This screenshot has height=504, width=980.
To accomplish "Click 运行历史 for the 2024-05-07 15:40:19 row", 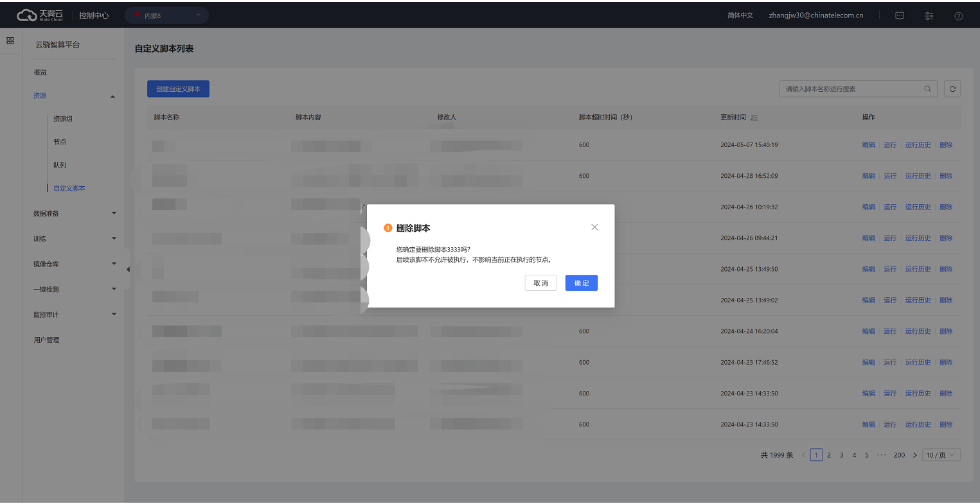I will [918, 145].
